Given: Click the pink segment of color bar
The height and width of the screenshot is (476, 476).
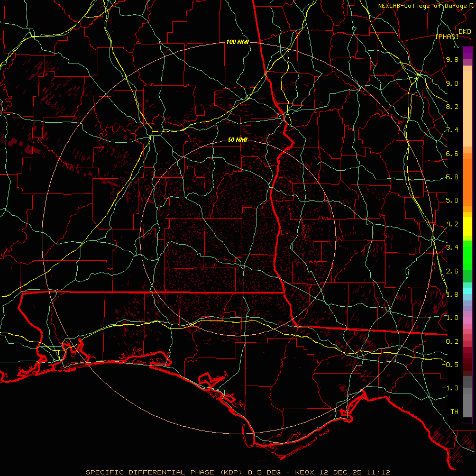Looking at the screenshot, I should point(467,321).
